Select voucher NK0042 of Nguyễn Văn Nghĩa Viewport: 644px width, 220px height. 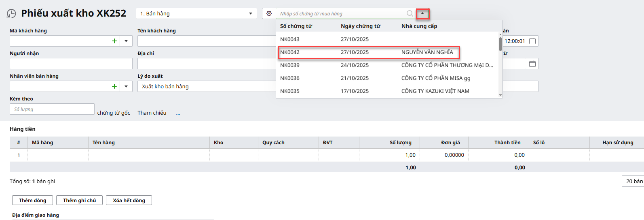369,52
